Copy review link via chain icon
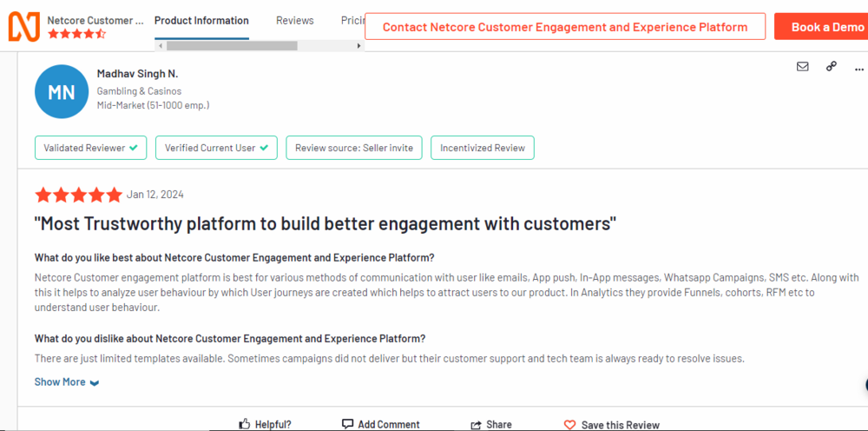Viewport: 868px width, 431px height. tap(831, 67)
